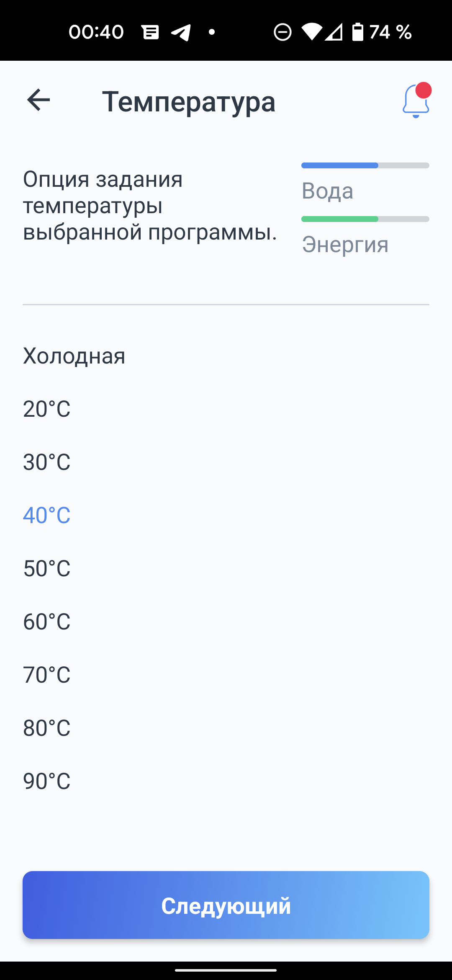
Task: Tap the battery status icon
Action: 358,32
